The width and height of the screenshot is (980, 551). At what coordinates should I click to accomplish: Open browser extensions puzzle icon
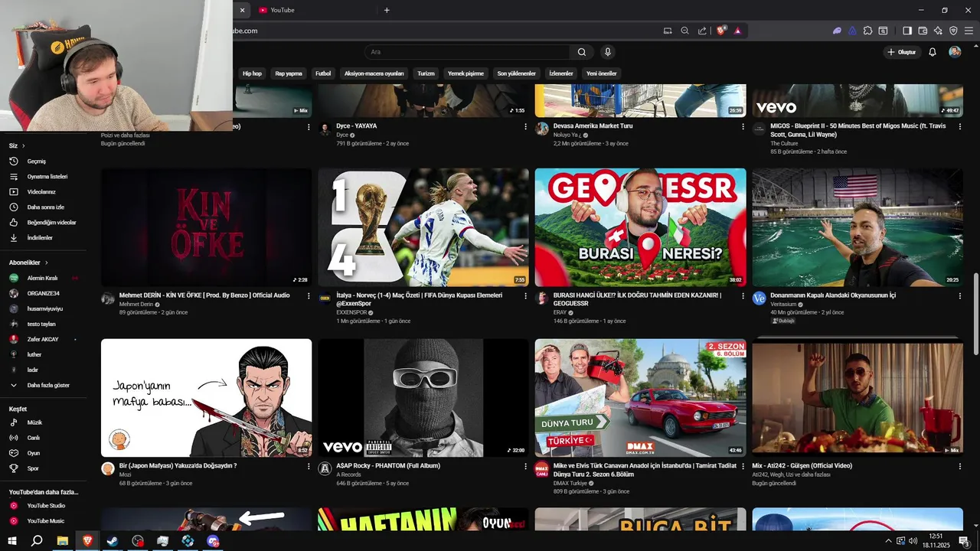867,31
